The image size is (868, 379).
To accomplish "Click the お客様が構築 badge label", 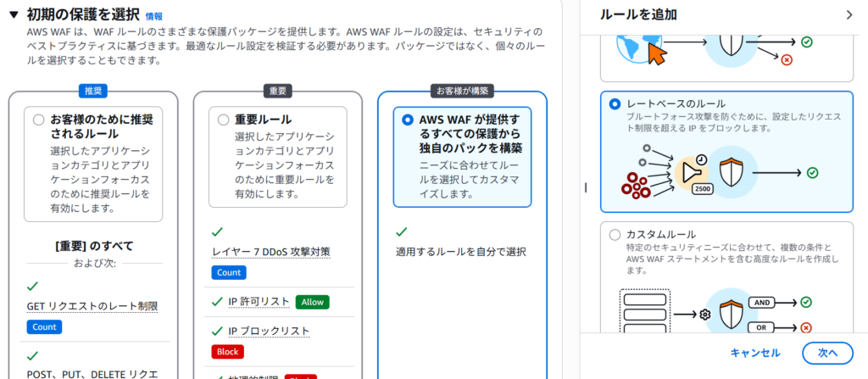I will tap(462, 91).
